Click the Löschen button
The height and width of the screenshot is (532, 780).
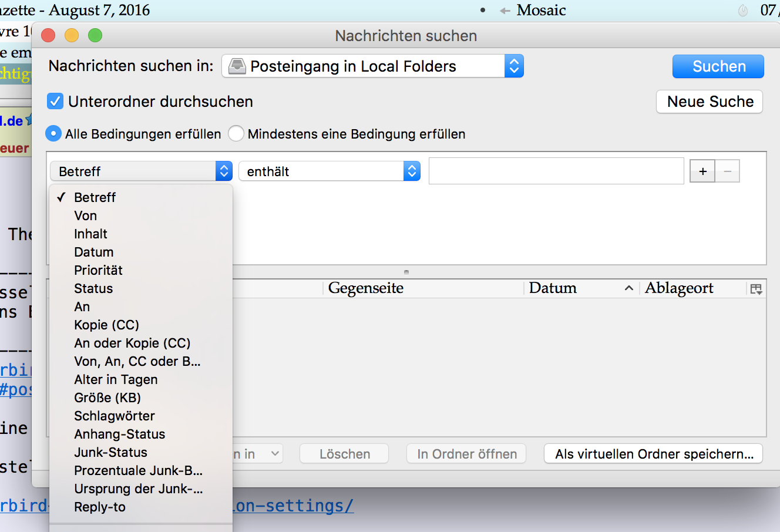[x=344, y=454]
